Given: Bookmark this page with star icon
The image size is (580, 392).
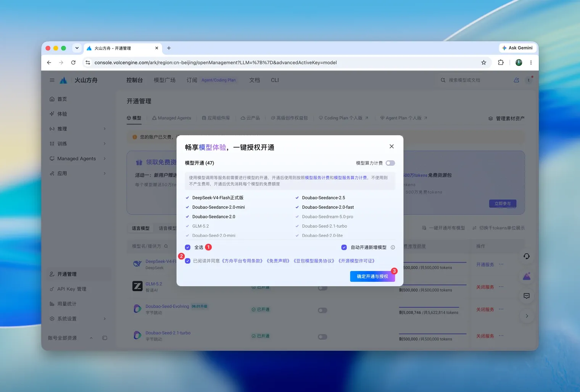Looking at the screenshot, I should coord(483,63).
